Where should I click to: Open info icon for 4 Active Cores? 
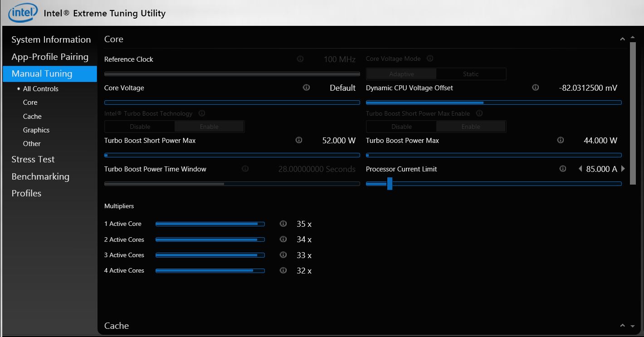click(283, 270)
